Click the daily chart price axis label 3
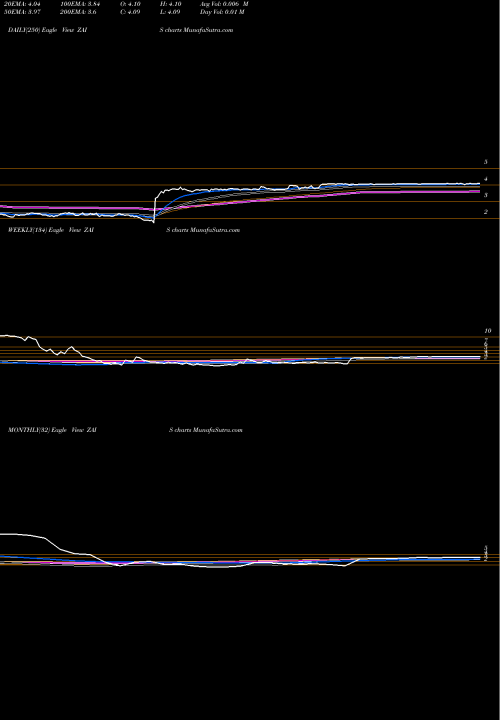This screenshot has height=720, width=500. [485, 195]
